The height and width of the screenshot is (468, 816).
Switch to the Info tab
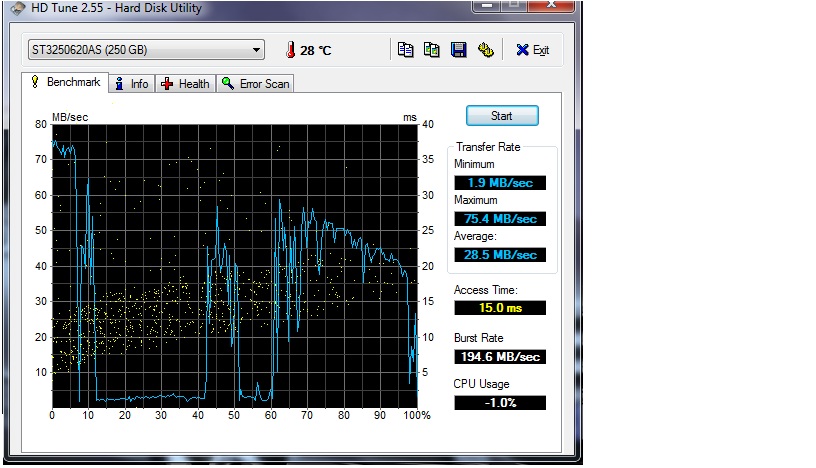[x=132, y=84]
